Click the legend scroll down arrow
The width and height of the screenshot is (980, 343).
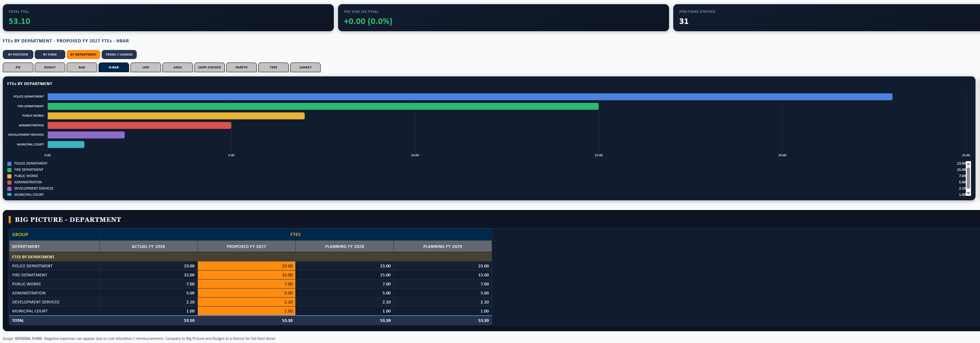pos(968,193)
